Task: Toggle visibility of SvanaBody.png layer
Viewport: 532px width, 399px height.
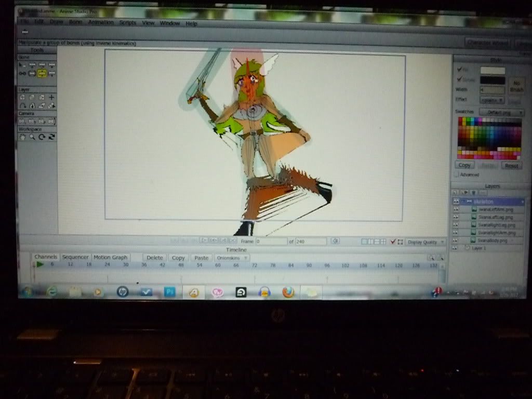Action: [x=455, y=241]
